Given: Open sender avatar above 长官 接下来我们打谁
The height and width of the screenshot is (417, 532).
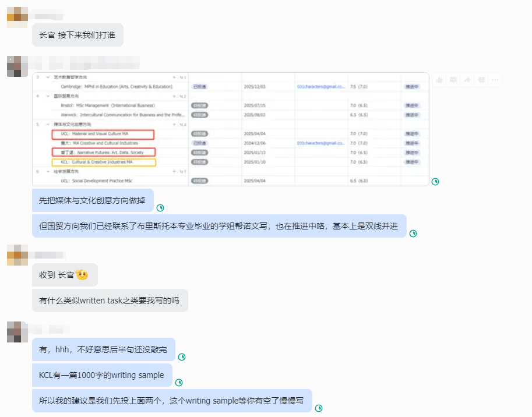Looking at the screenshot, I should (17, 17).
